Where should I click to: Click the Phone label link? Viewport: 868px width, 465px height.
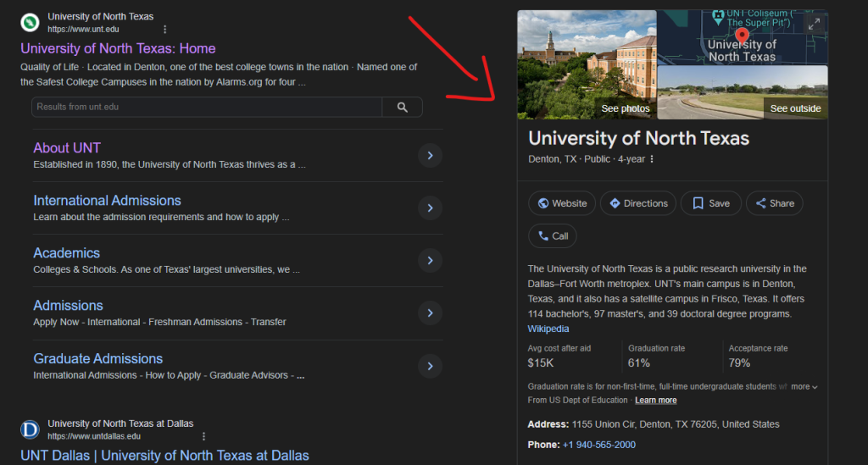click(x=543, y=445)
